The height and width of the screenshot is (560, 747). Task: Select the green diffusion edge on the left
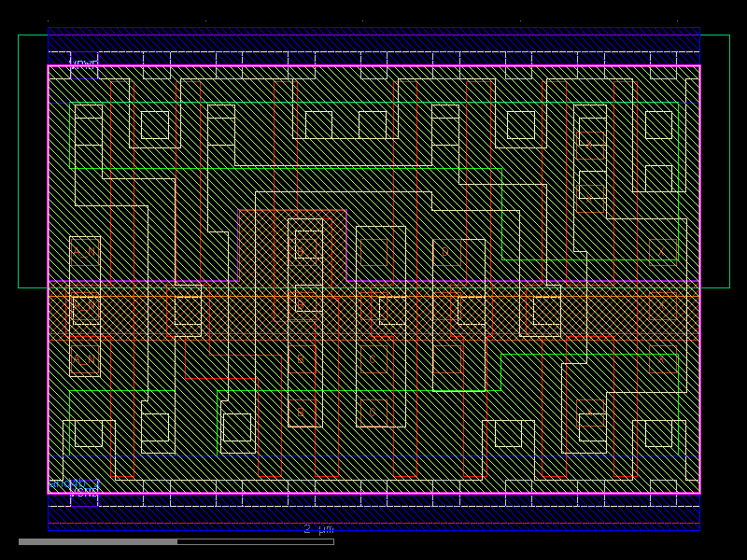point(69,140)
